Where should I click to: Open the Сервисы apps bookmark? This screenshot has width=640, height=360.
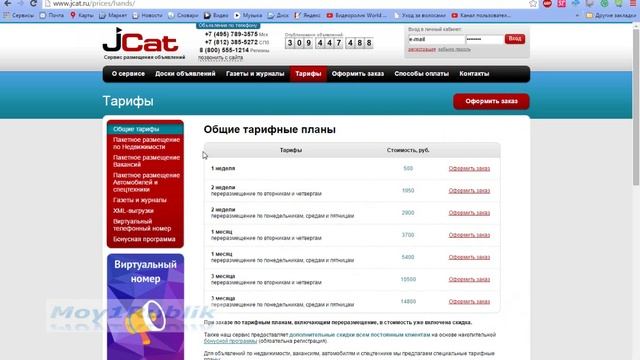tap(19, 16)
